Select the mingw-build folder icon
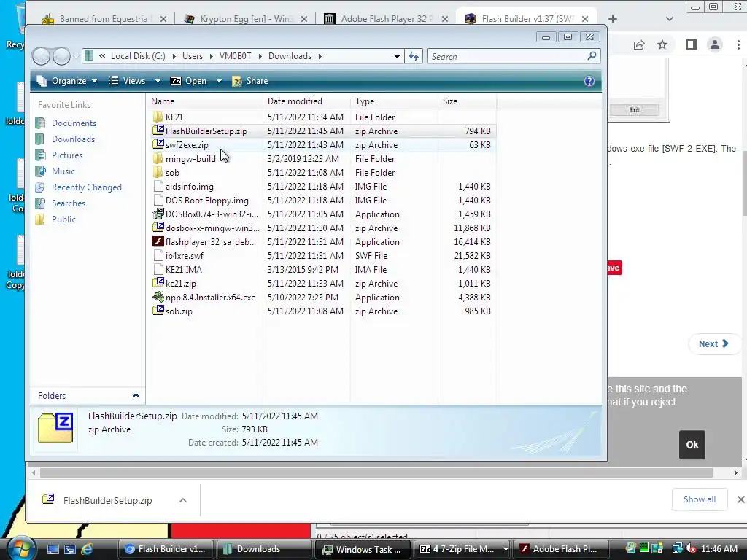 [x=158, y=158]
